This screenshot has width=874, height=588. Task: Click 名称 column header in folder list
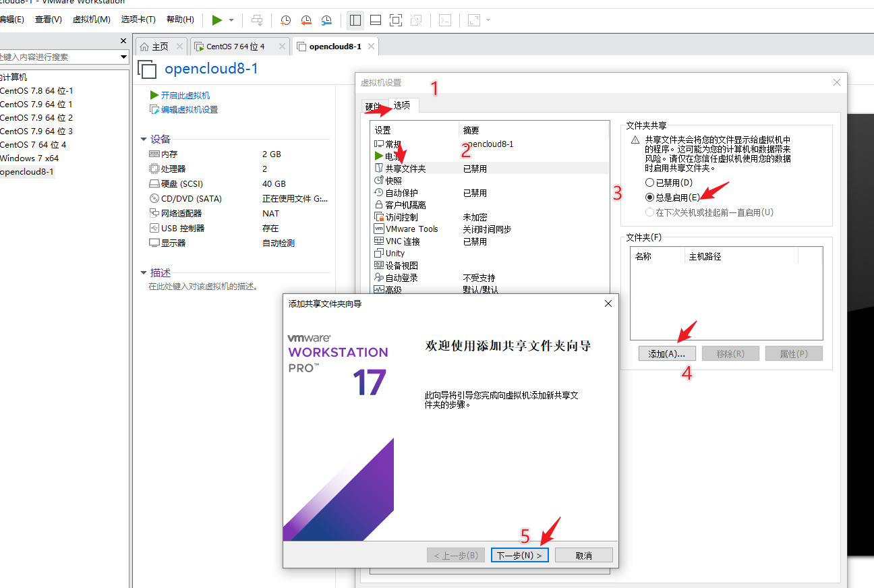658,256
